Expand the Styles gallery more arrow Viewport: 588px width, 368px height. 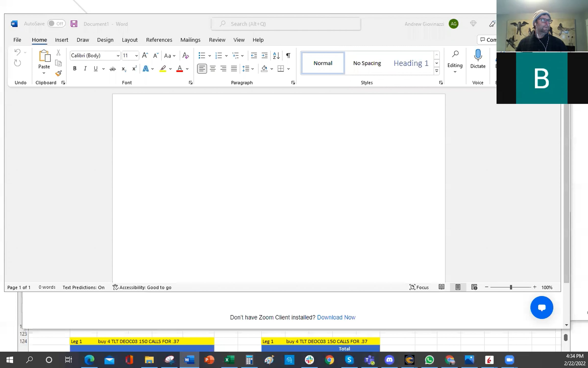(x=437, y=71)
